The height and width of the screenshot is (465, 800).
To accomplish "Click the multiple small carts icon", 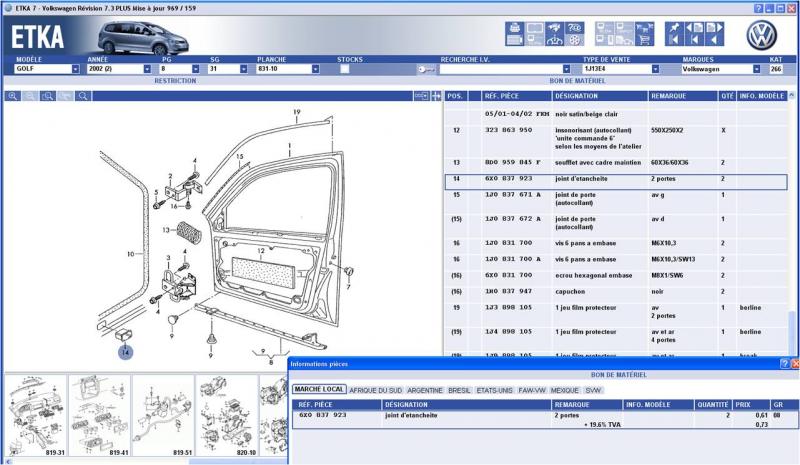I will click(x=644, y=28).
